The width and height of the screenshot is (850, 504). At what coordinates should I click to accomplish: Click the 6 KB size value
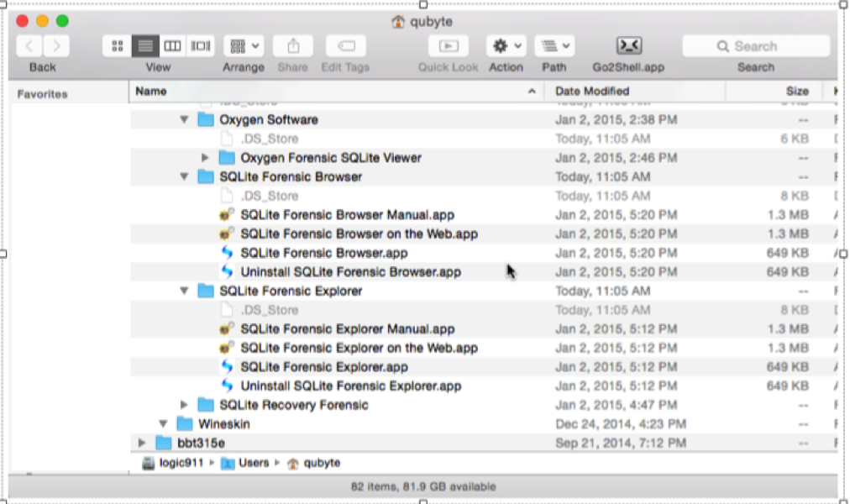click(795, 139)
